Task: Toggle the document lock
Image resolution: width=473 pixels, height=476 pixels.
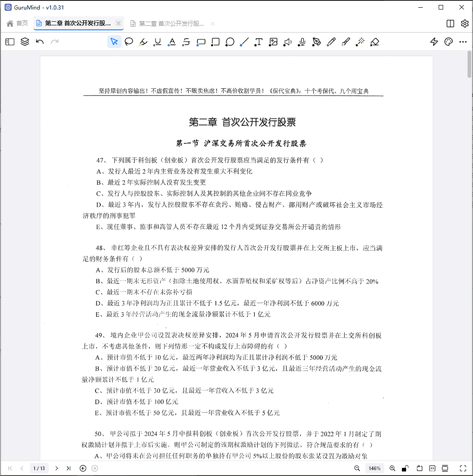Action: pos(405,468)
